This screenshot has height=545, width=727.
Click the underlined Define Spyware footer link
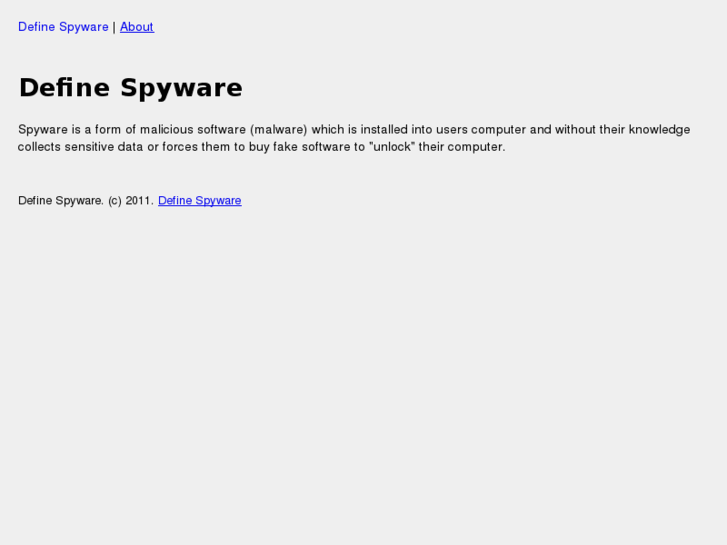pyautogui.click(x=199, y=201)
